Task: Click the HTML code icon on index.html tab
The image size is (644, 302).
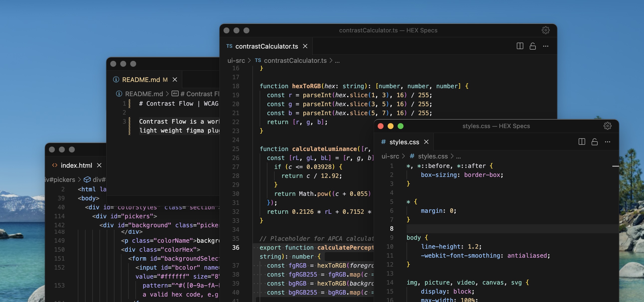Action: coord(55,165)
